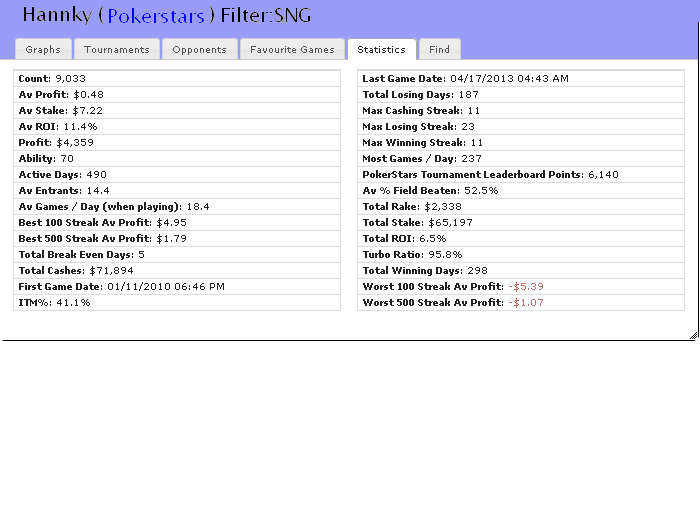The width and height of the screenshot is (700, 512).
Task: Select the Total Stake: $65,197 row
Action: coord(521,223)
